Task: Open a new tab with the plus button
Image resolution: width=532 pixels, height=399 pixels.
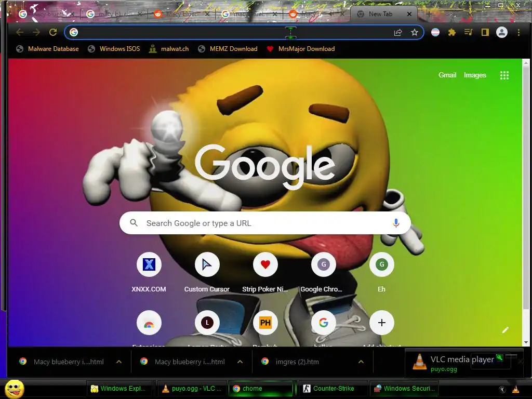Action: coord(429,14)
